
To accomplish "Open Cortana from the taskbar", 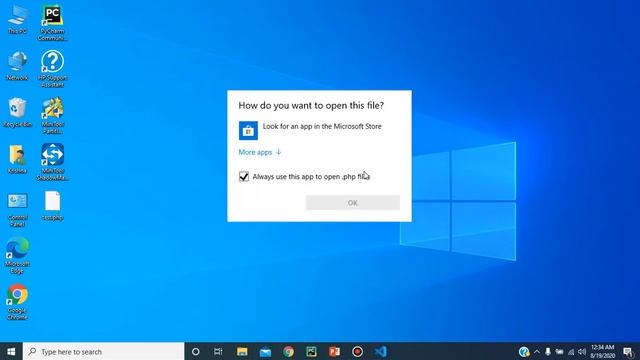I will 196,351.
